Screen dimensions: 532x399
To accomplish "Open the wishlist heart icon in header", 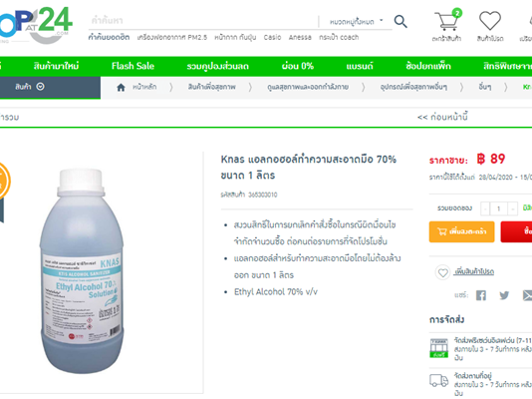I will coord(489,20).
